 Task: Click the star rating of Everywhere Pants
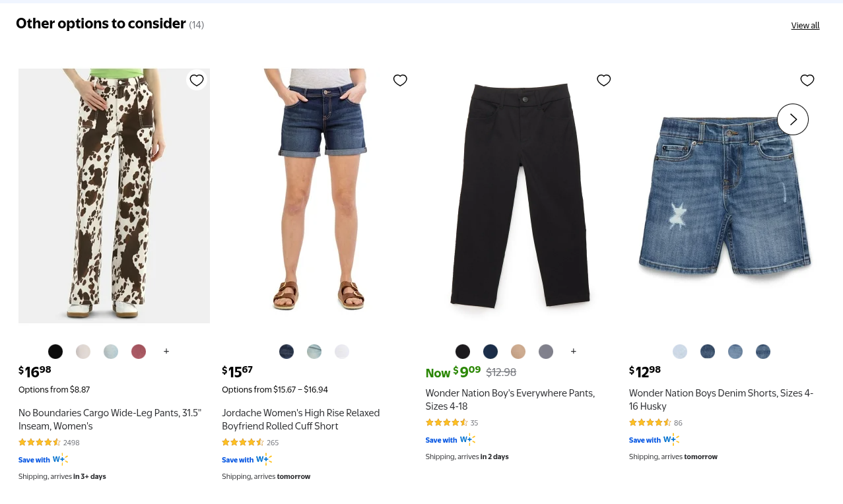[445, 422]
